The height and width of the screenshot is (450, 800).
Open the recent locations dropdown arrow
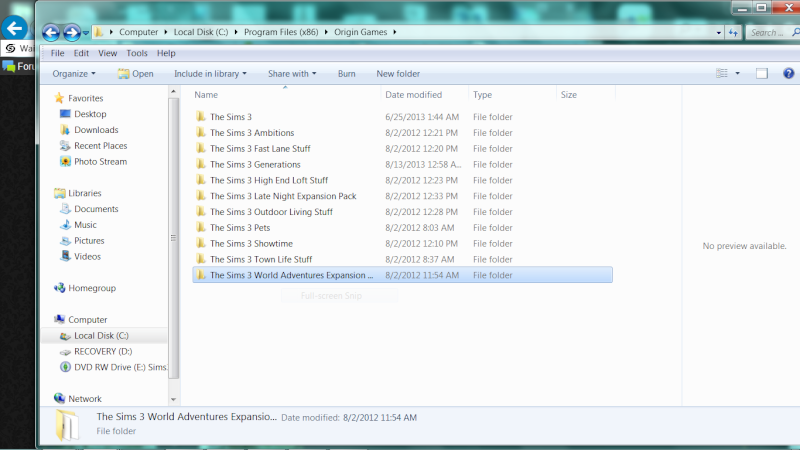(86, 33)
